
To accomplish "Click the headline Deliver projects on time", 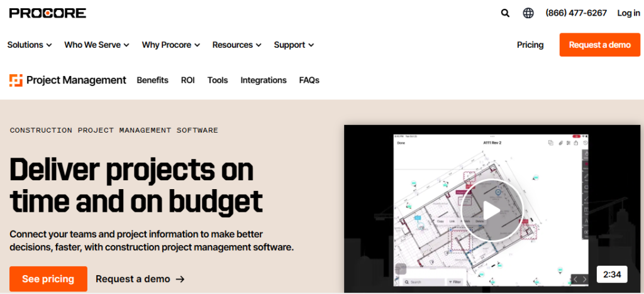I will point(136,185).
